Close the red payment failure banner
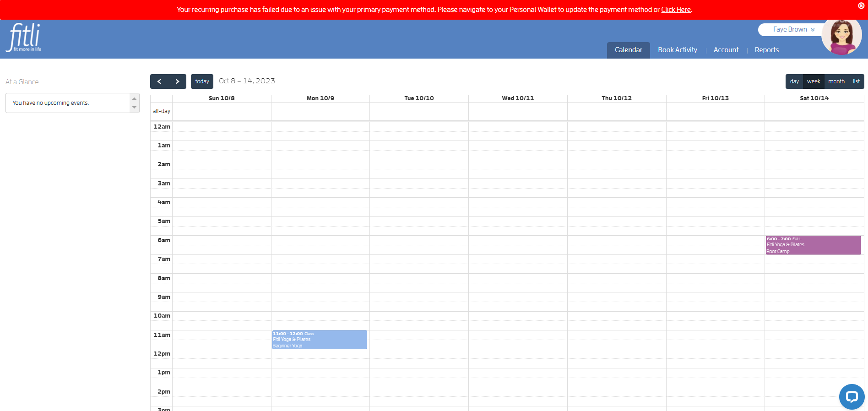 (x=861, y=6)
